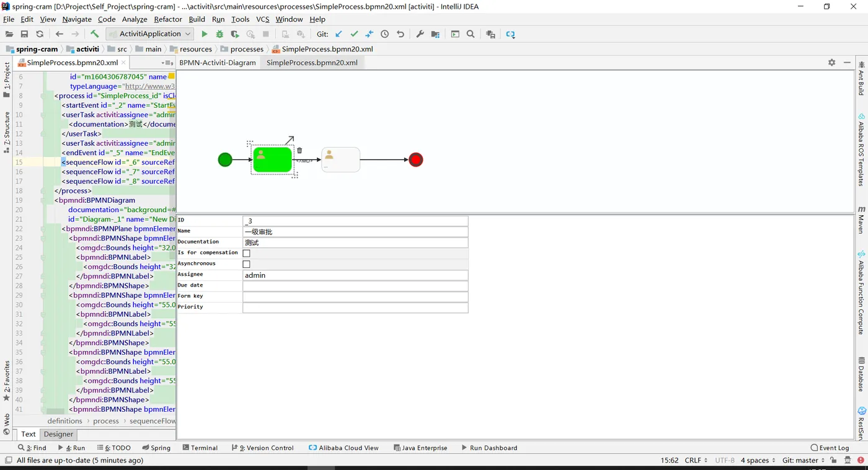Screen dimensions: 868x470
Task: Open the VCS menu
Action: [x=263, y=19]
